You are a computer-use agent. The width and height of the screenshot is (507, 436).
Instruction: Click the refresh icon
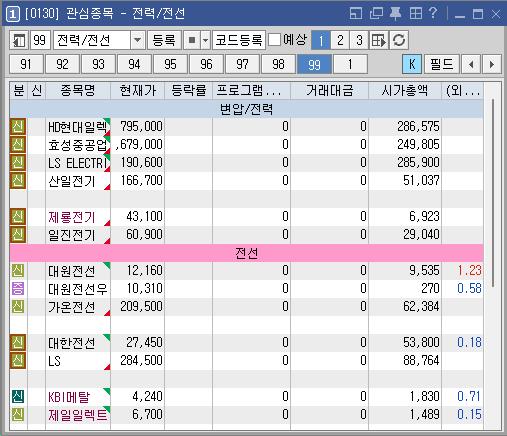[399, 41]
